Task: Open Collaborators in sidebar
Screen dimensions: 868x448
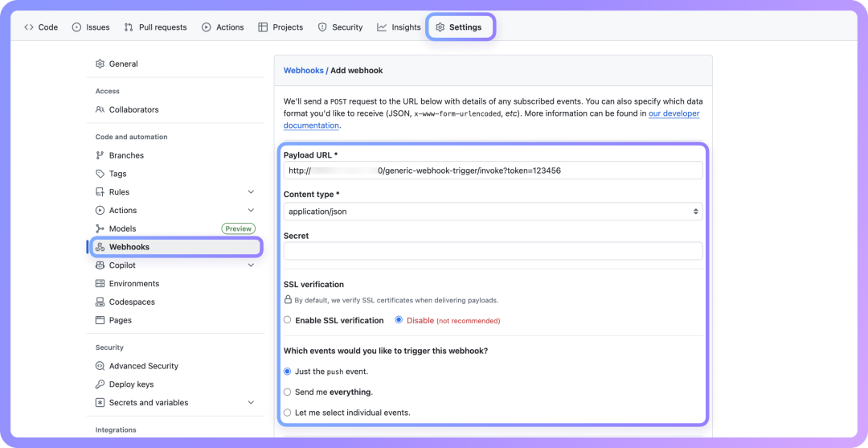Action: tap(134, 109)
